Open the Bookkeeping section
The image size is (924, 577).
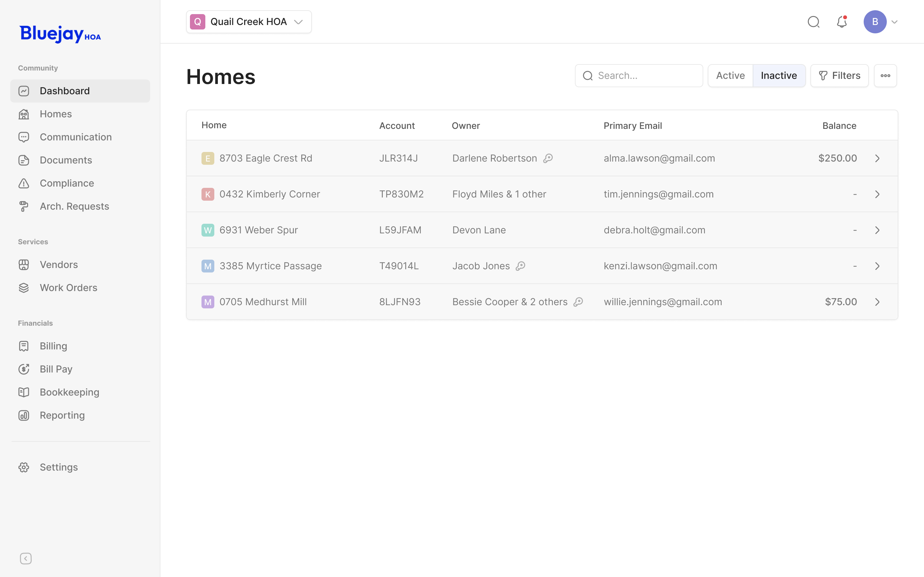coord(69,392)
